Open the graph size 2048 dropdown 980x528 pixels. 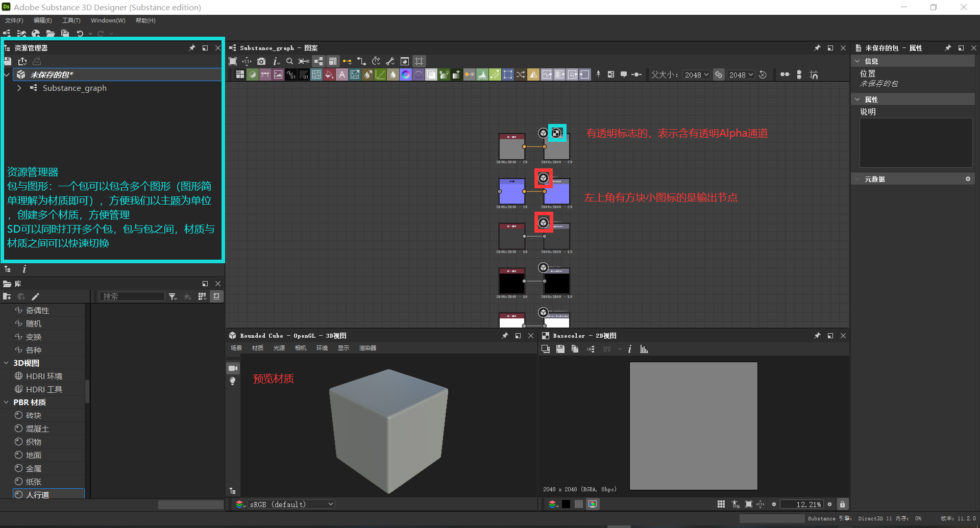pyautogui.click(x=696, y=74)
